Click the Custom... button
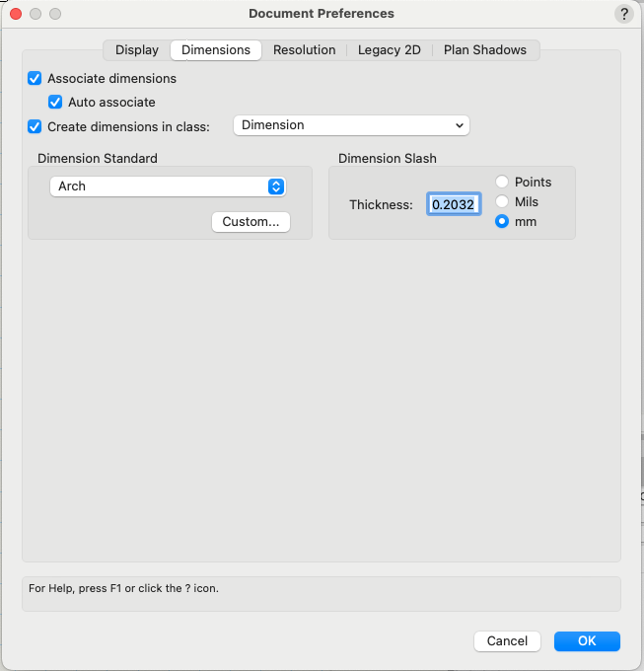 250,222
